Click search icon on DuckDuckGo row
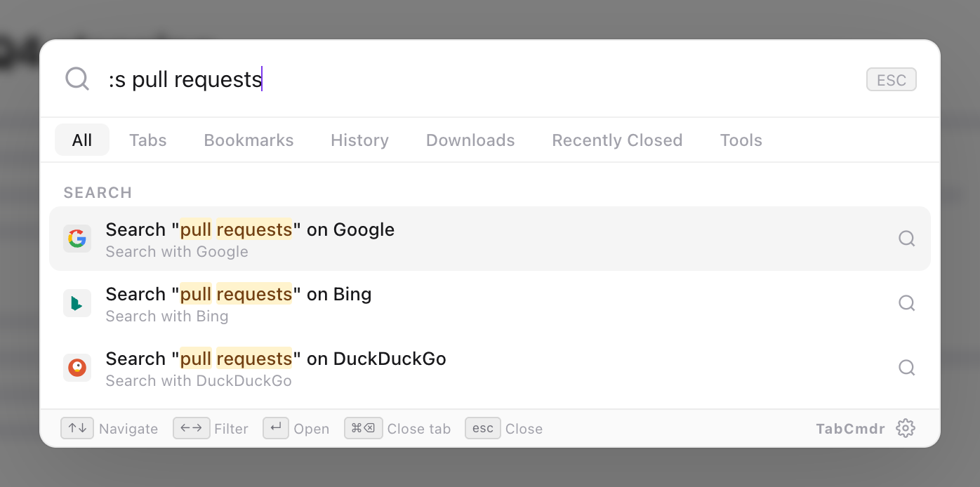 907,368
